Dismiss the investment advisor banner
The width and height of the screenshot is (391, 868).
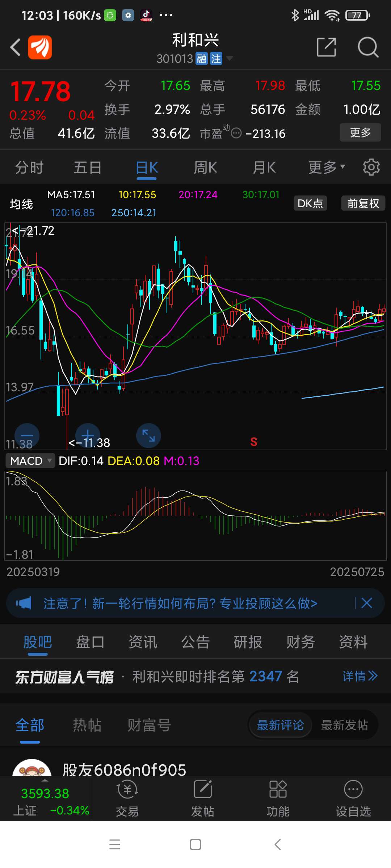367,603
